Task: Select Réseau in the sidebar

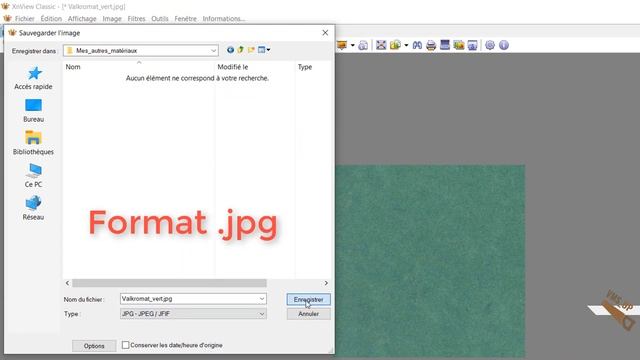Action: pyautogui.click(x=33, y=209)
